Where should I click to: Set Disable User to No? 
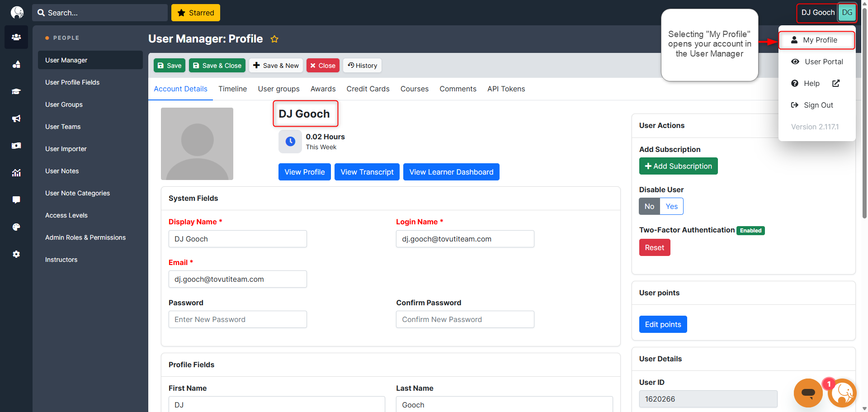tap(649, 206)
